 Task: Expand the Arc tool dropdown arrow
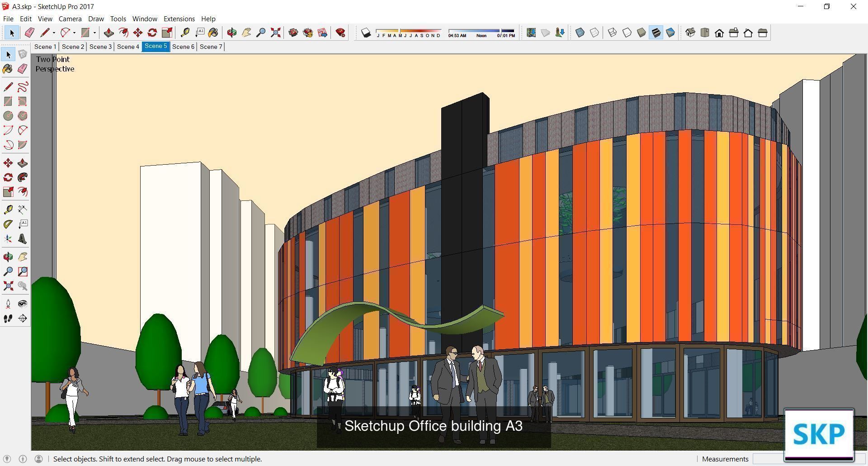[x=74, y=33]
